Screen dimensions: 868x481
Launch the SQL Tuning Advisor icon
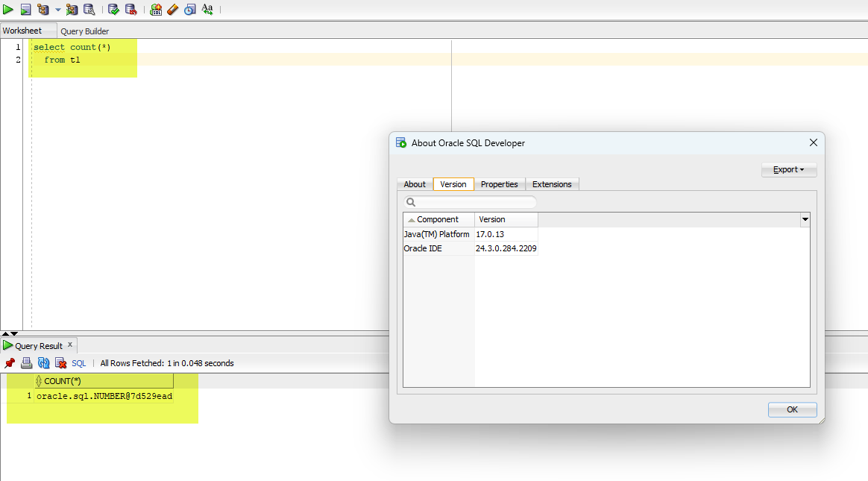pyautogui.click(x=89, y=10)
